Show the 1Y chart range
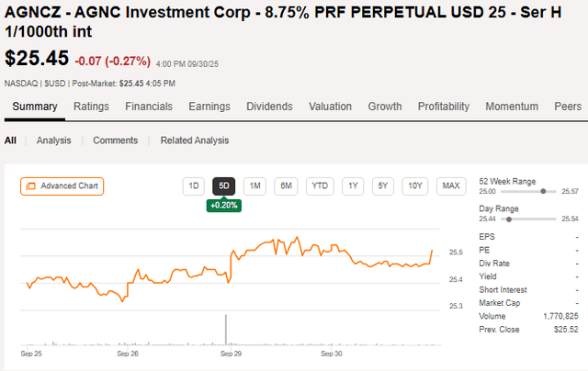The image size is (588, 371). 352,186
